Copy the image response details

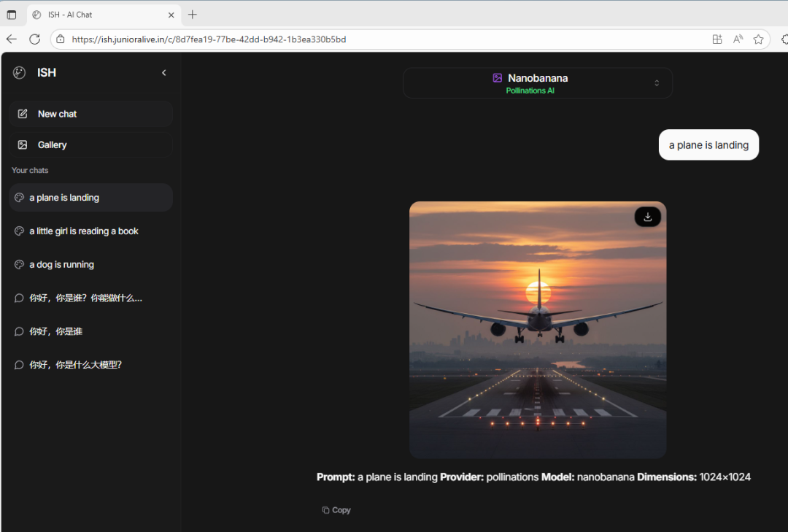click(336, 510)
